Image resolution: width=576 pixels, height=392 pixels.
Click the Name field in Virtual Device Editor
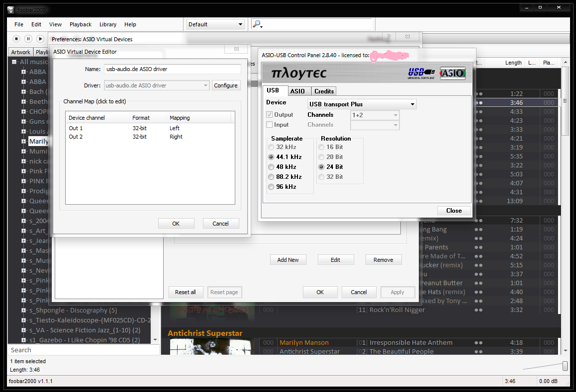coord(172,69)
